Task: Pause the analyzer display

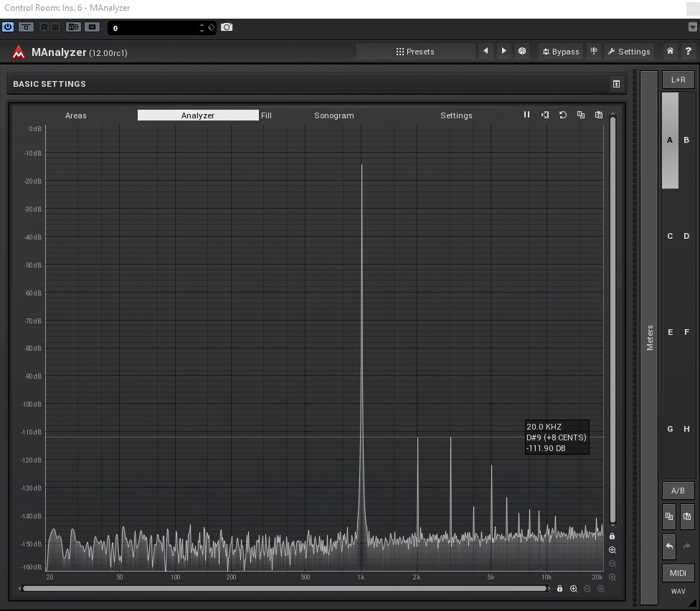Action: 526,115
